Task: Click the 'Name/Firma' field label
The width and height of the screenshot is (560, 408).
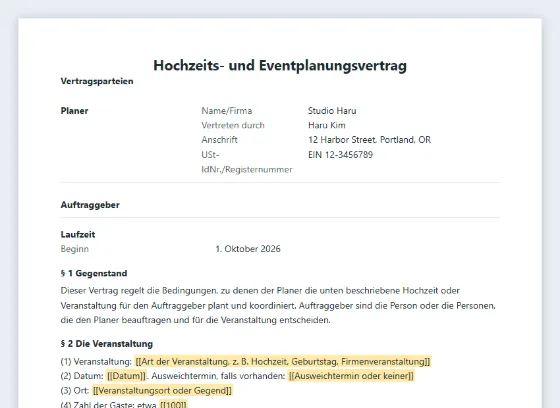Action: coord(227,111)
